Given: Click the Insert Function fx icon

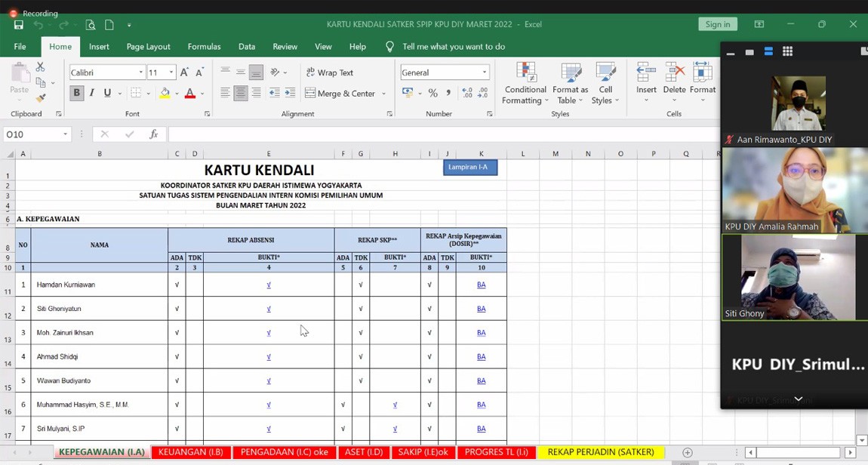Looking at the screenshot, I should pos(153,134).
